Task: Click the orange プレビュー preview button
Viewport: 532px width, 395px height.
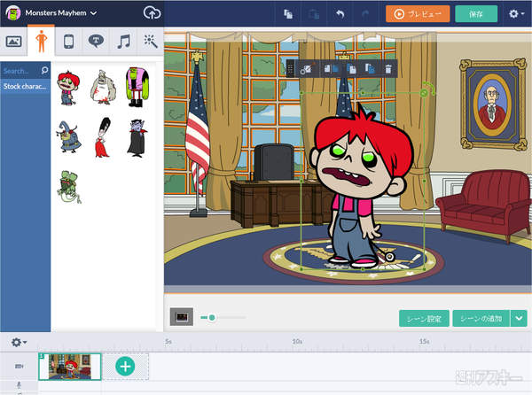Action: pyautogui.click(x=418, y=14)
